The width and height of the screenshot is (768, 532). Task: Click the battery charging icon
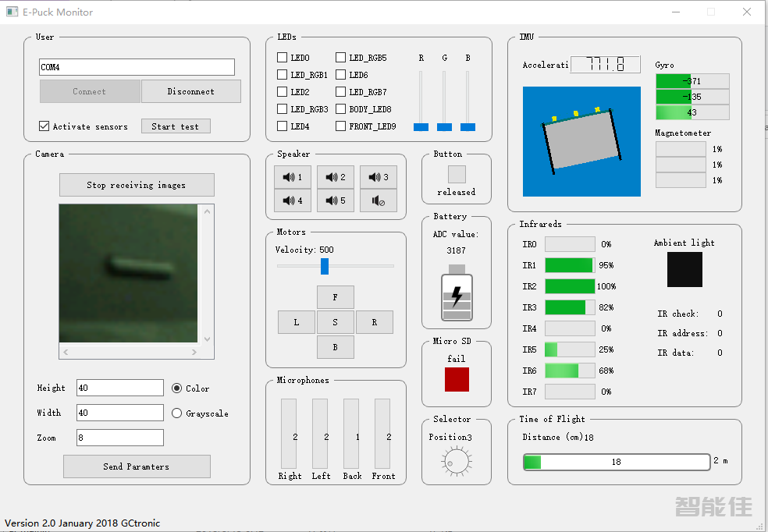tap(457, 296)
